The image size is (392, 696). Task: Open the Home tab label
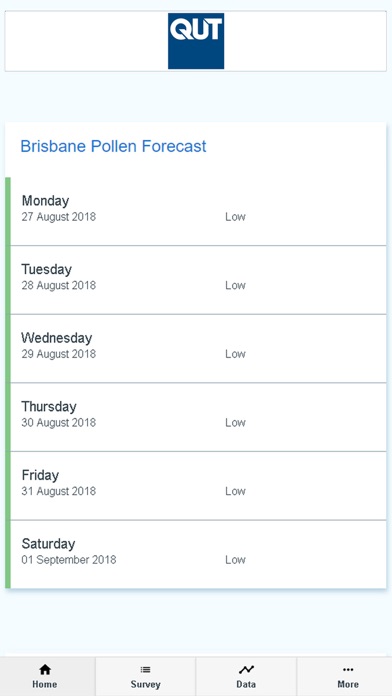click(x=44, y=684)
